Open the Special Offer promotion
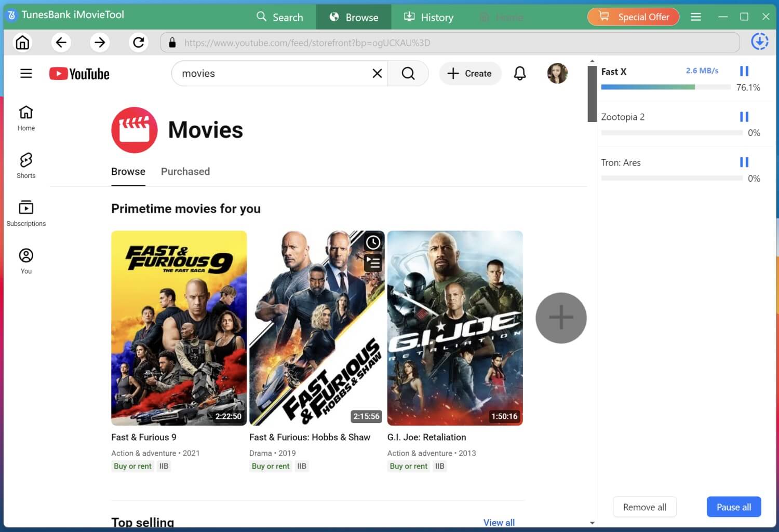Image resolution: width=779 pixels, height=532 pixels. [633, 17]
